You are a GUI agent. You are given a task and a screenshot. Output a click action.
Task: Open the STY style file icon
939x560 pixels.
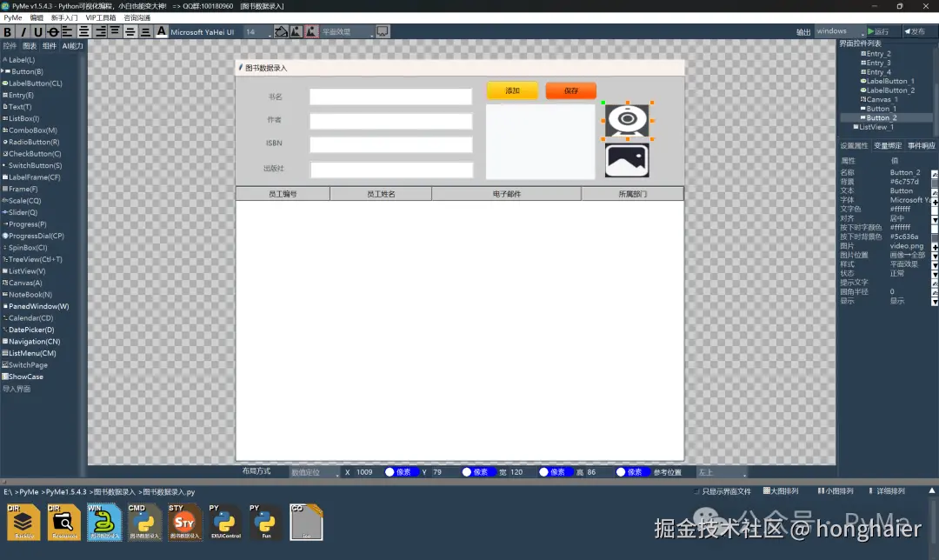coord(184,523)
